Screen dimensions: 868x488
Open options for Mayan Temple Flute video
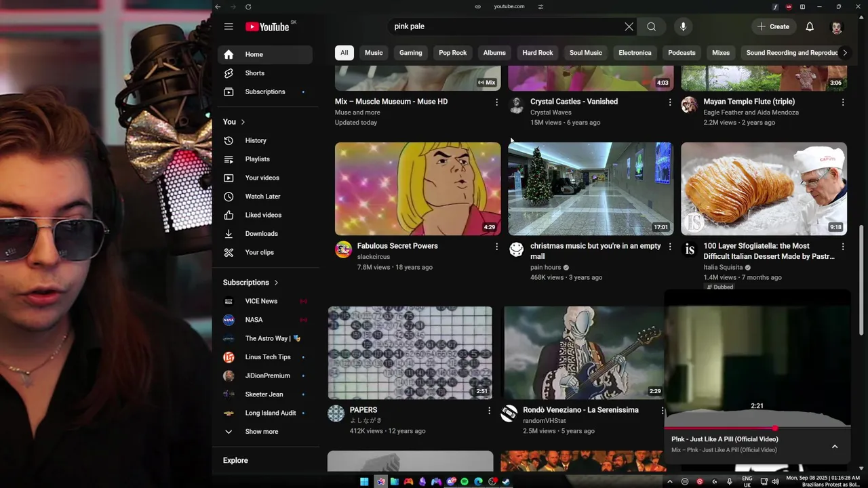tap(843, 102)
